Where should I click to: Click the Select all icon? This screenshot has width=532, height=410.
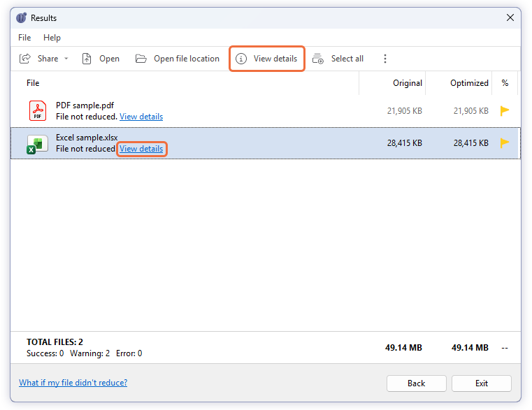click(x=317, y=59)
